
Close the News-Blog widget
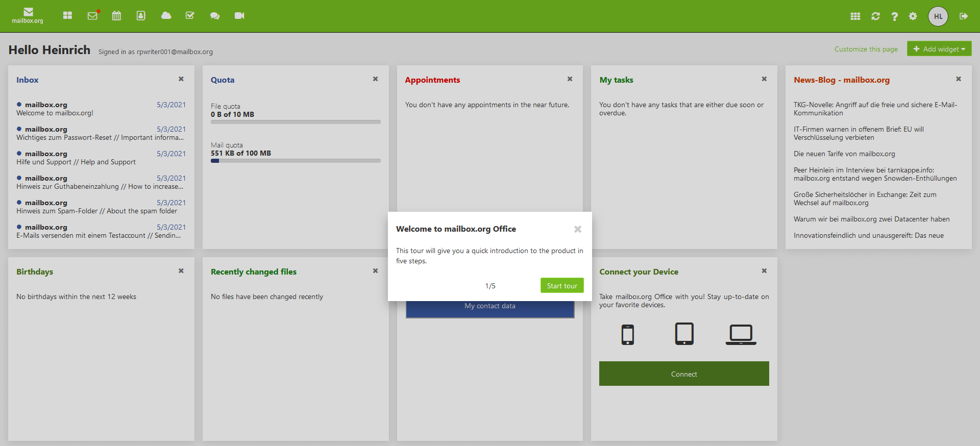[959, 79]
